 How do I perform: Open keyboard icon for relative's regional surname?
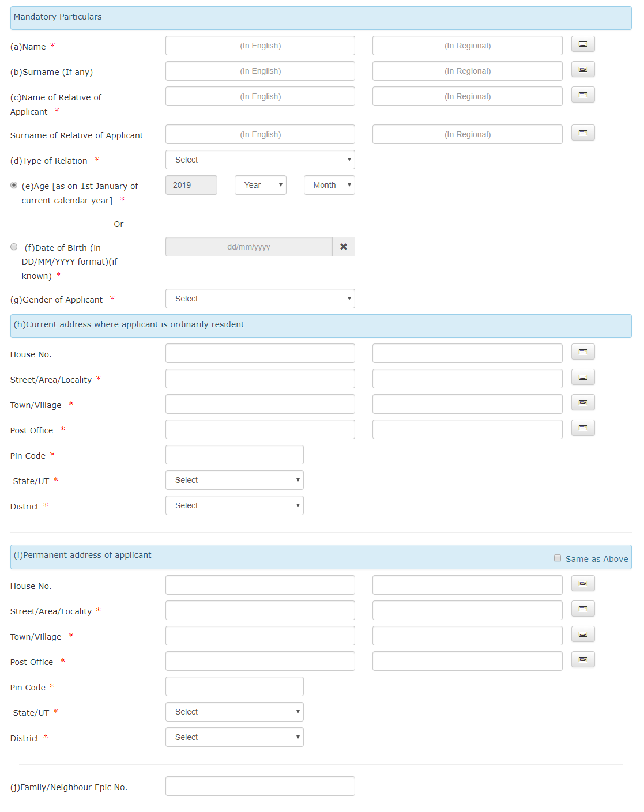pos(582,133)
